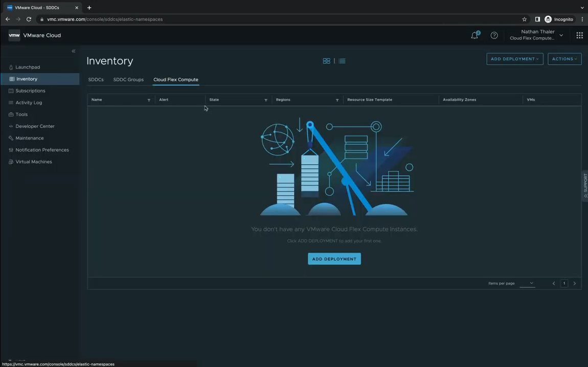Click the Launchpad sidebar icon
588x367 pixels.
pyautogui.click(x=11, y=67)
